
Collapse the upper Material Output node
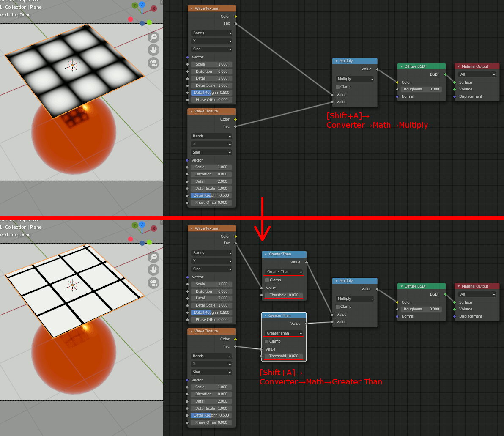[459, 66]
